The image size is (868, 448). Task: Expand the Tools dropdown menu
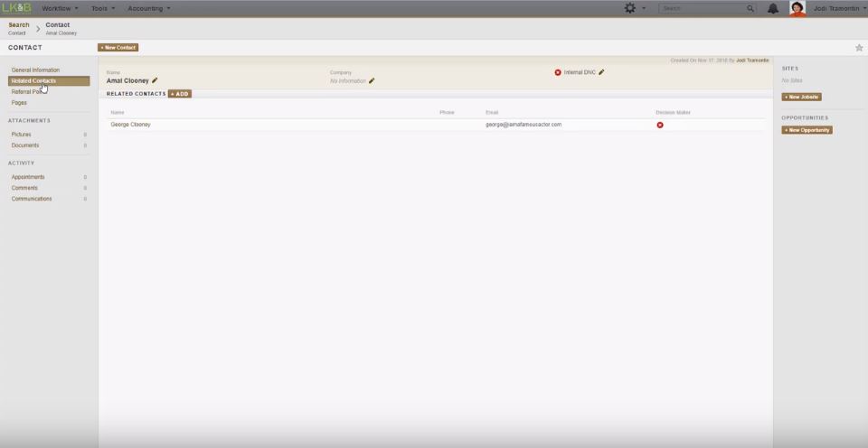[x=103, y=8]
